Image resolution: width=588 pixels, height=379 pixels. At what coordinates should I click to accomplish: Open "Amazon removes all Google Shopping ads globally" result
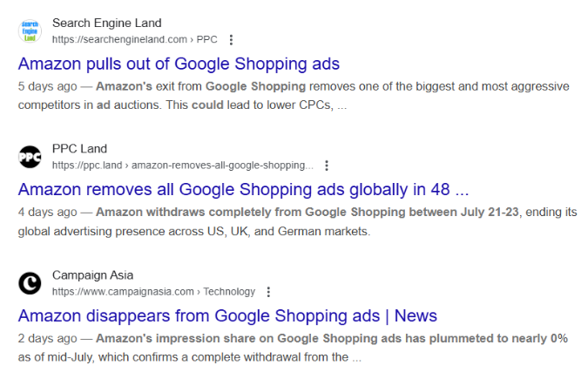point(243,189)
